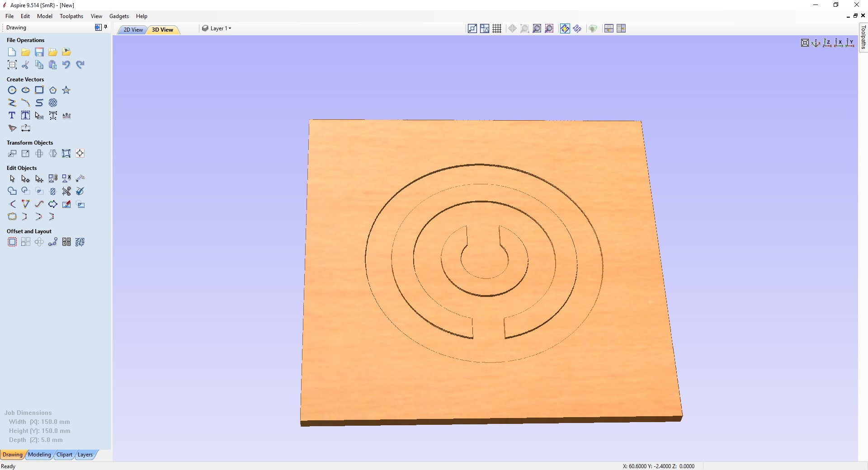868x470 pixels.
Task: Open the Toolpaths menu
Action: pos(71,16)
